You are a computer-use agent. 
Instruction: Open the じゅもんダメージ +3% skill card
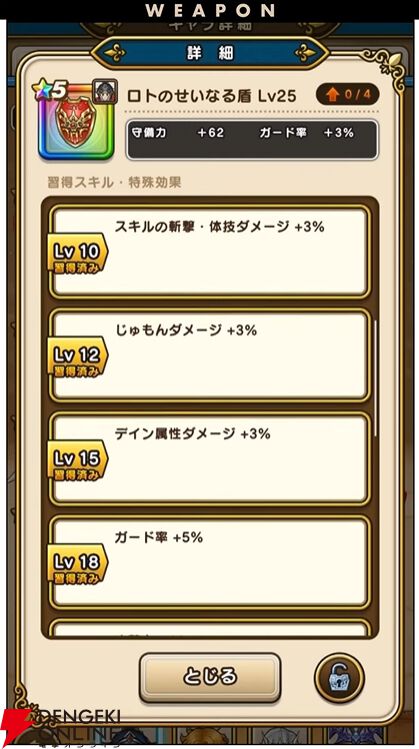(x=210, y=355)
